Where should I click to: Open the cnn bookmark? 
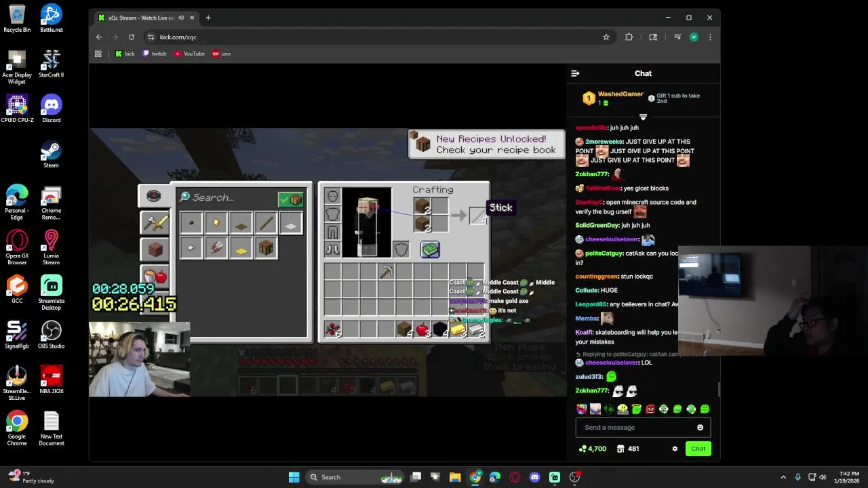[222, 54]
